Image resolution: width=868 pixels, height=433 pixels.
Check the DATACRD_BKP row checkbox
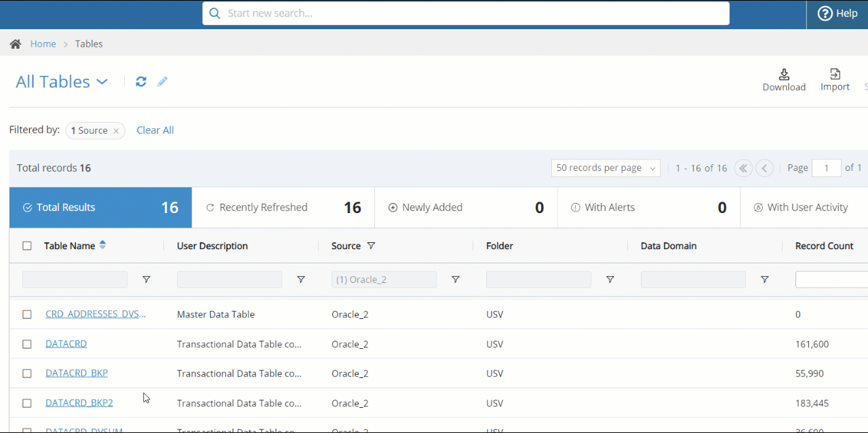[x=27, y=373]
